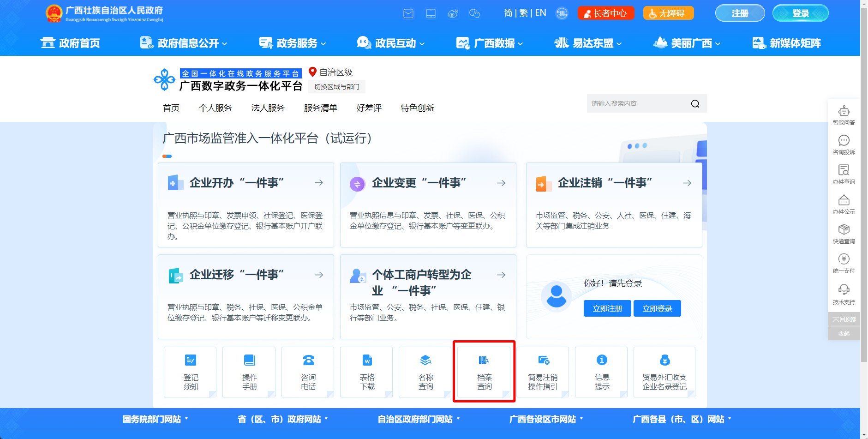Screen dimensions: 868x439
Task: Open 快递查询 package icon in sidebar
Action: tap(844, 230)
